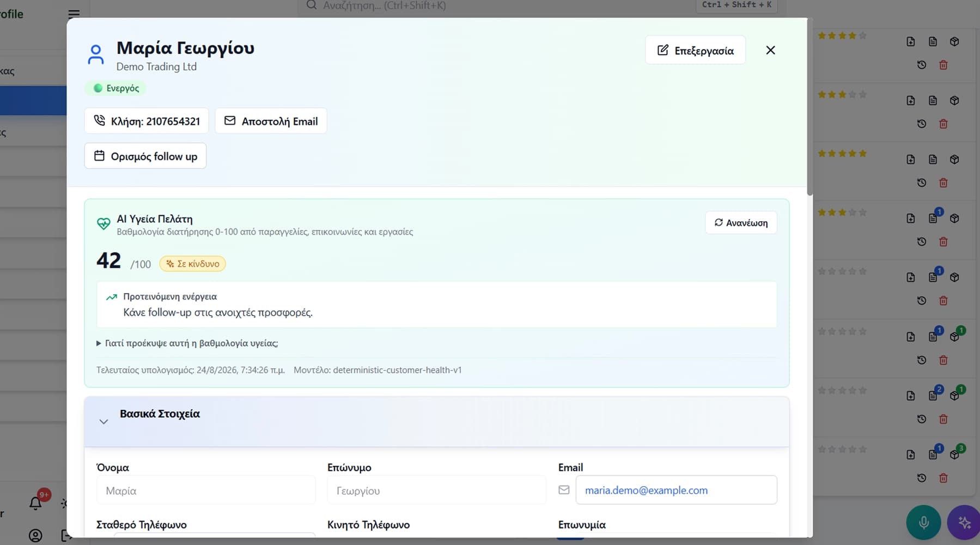
Task: Click the health score value 42
Action: coord(108,261)
